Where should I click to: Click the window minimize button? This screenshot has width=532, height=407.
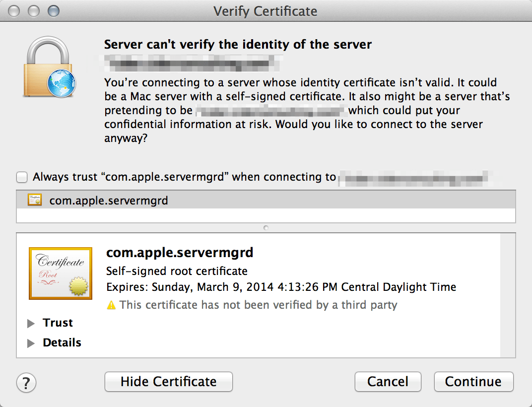pyautogui.click(x=34, y=11)
